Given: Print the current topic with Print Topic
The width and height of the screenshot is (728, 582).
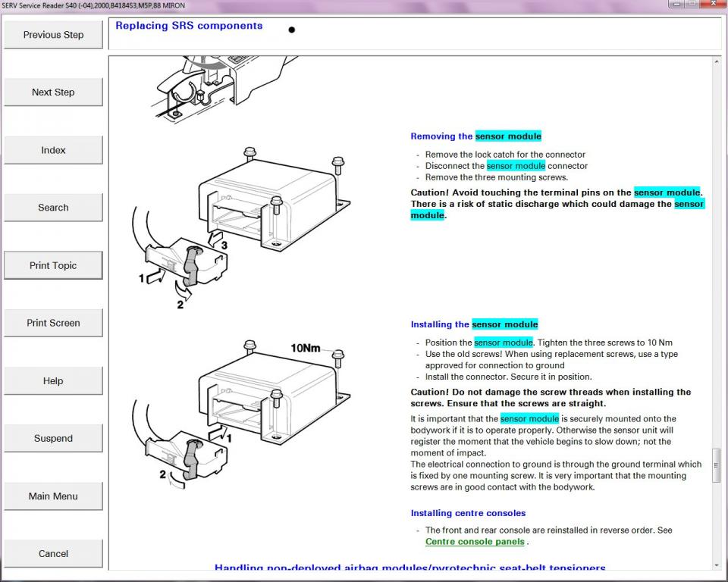Looking at the screenshot, I should pos(53,265).
